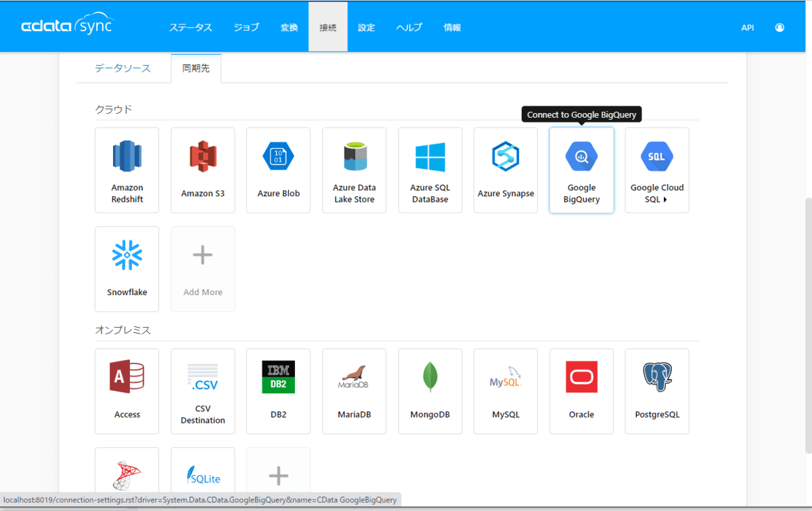The width and height of the screenshot is (812, 511).
Task: Open the MongoDB connector tile
Action: (x=430, y=391)
